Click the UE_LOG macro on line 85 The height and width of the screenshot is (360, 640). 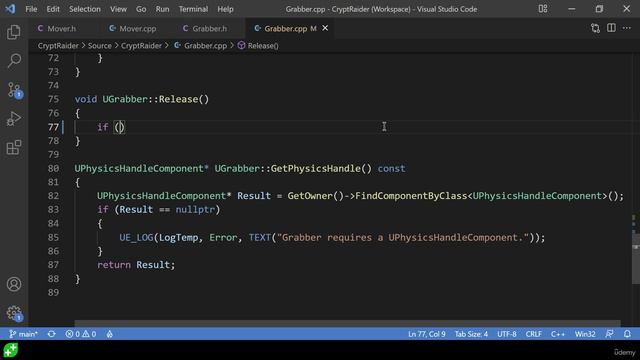point(136,238)
